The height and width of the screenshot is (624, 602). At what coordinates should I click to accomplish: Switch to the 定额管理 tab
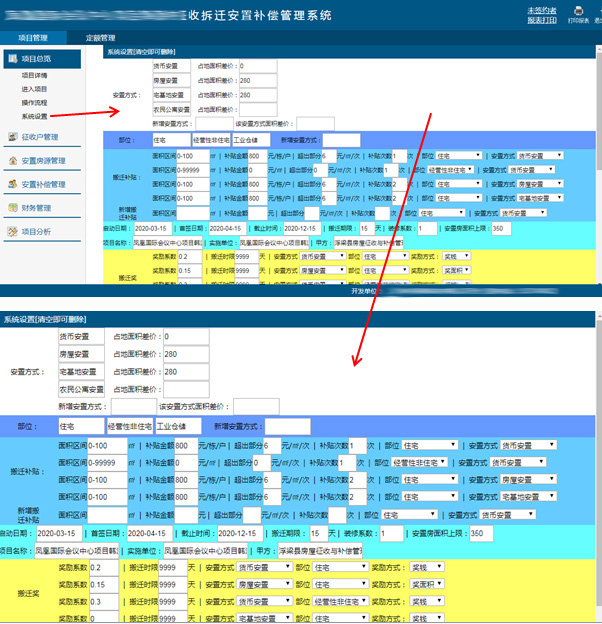coord(101,38)
